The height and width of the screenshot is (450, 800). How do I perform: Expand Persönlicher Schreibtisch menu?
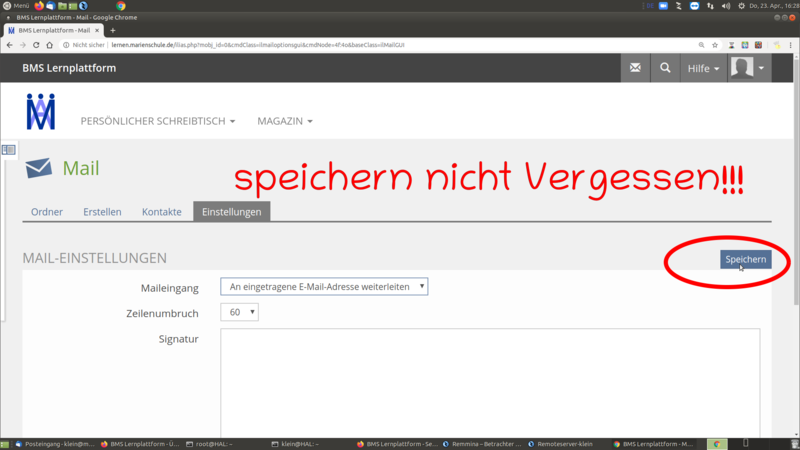(x=158, y=121)
